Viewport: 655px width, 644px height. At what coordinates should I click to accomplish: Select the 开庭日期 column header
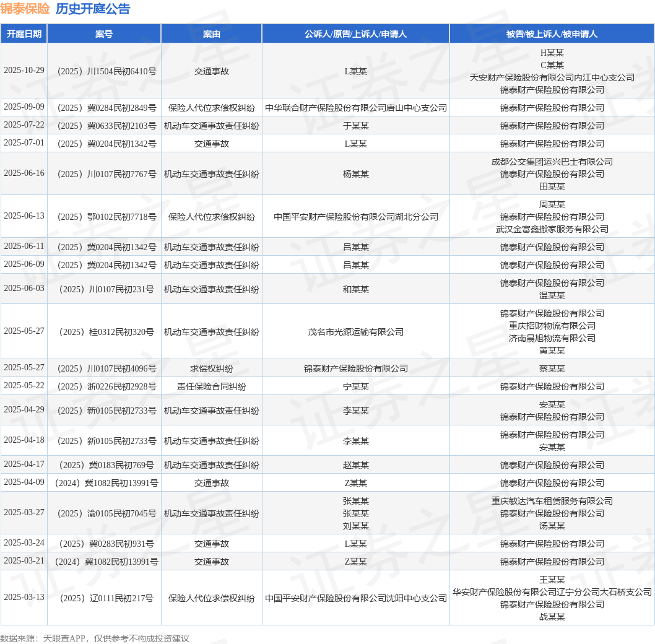coord(24,34)
